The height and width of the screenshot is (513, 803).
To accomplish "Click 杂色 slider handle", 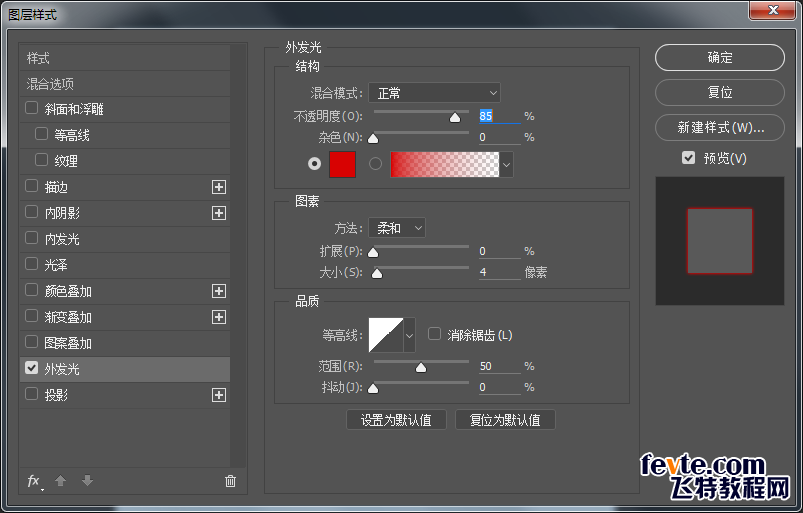I will [373, 139].
